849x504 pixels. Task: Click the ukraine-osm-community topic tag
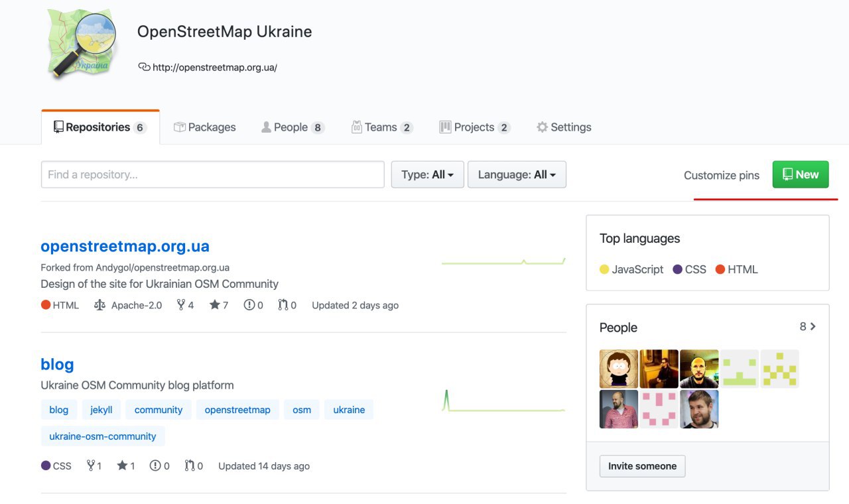(x=103, y=436)
